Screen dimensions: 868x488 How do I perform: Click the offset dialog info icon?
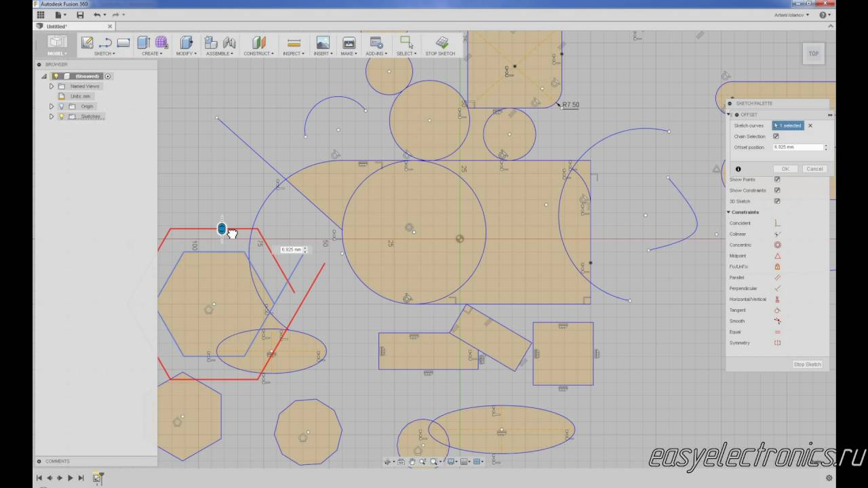[738, 169]
